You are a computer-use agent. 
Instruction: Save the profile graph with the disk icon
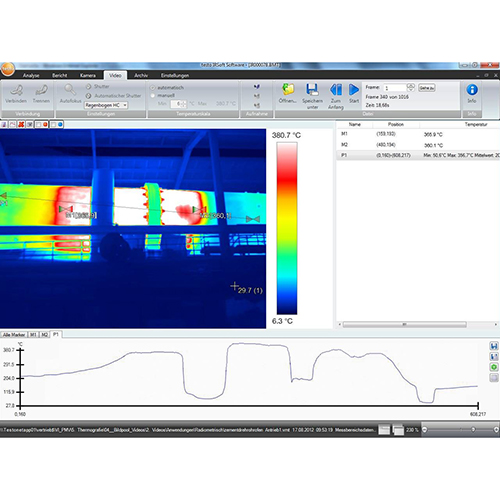(494, 346)
